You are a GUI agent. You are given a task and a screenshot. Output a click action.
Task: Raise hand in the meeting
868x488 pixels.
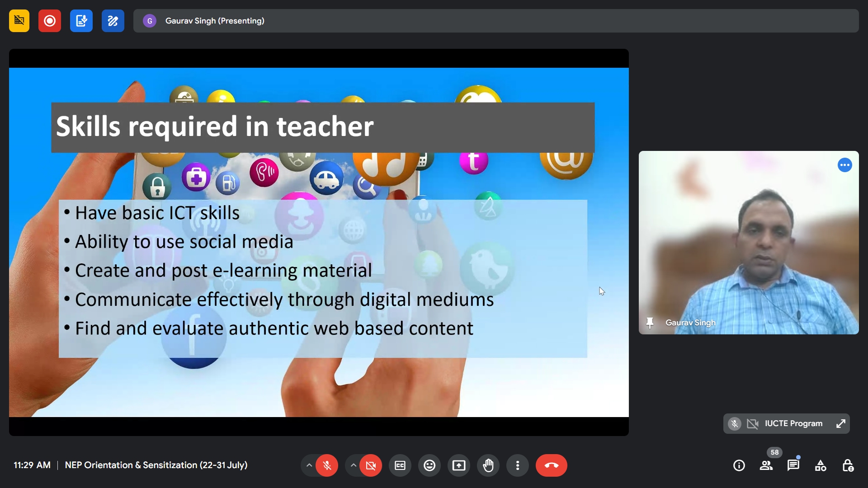point(488,465)
